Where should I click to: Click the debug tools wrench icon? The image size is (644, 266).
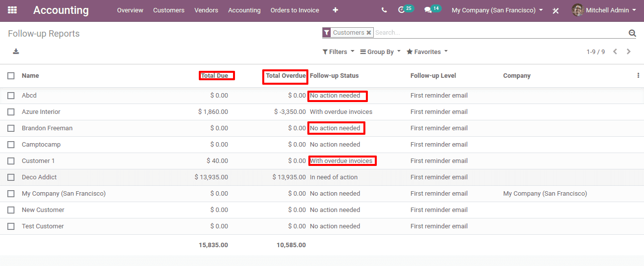(556, 10)
